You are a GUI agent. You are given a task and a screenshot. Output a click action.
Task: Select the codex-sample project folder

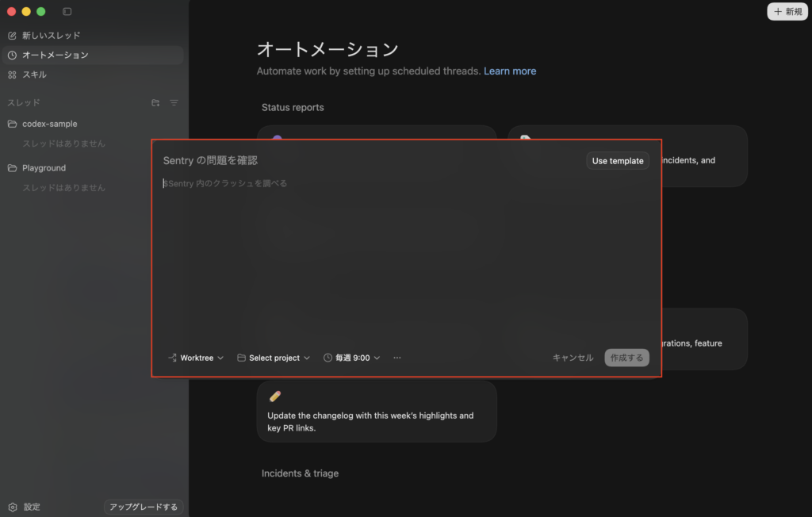(x=49, y=124)
